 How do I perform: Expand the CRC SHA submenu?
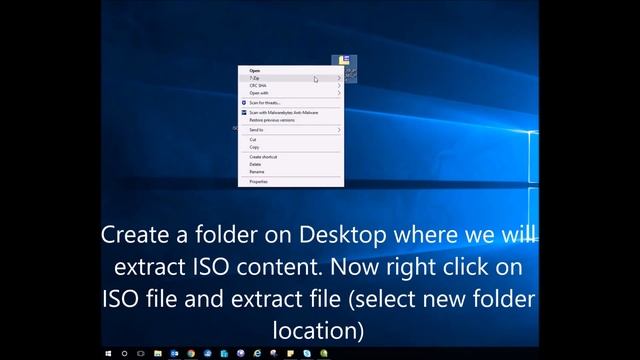[x=291, y=86]
